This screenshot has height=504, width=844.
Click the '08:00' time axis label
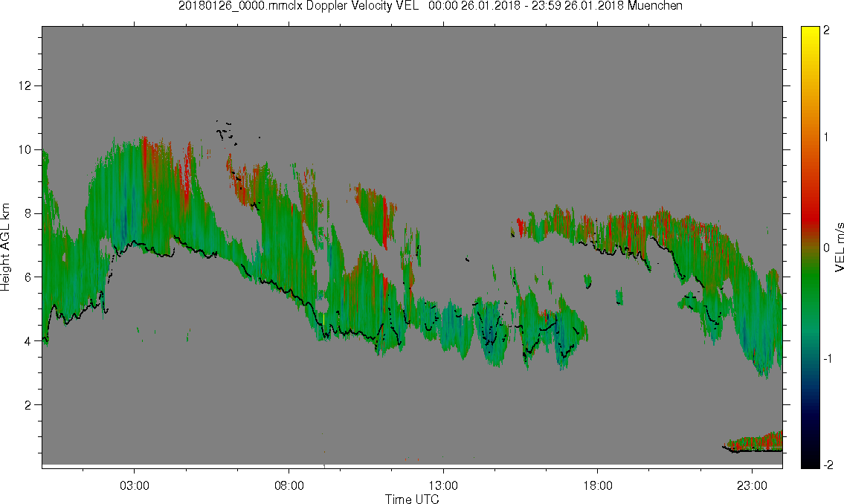point(289,485)
